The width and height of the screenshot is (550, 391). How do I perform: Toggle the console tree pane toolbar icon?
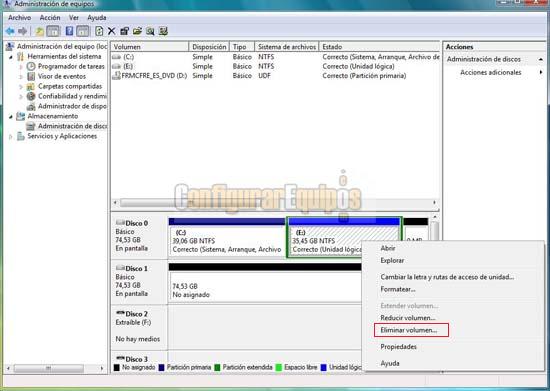pos(53,31)
